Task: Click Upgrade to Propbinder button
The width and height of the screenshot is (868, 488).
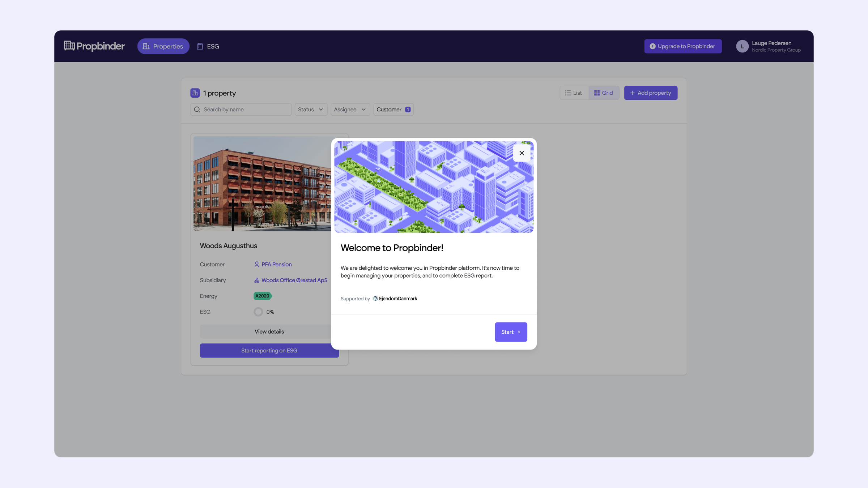Action: 683,46
